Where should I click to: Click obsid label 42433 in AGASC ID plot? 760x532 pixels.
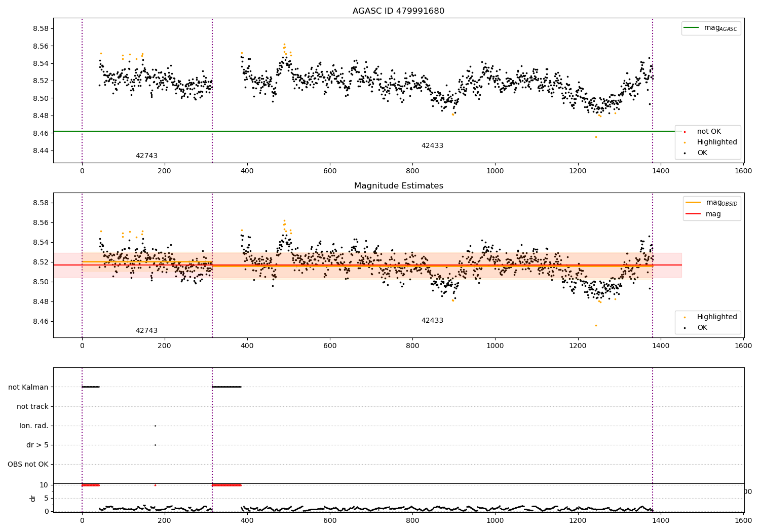432,146
